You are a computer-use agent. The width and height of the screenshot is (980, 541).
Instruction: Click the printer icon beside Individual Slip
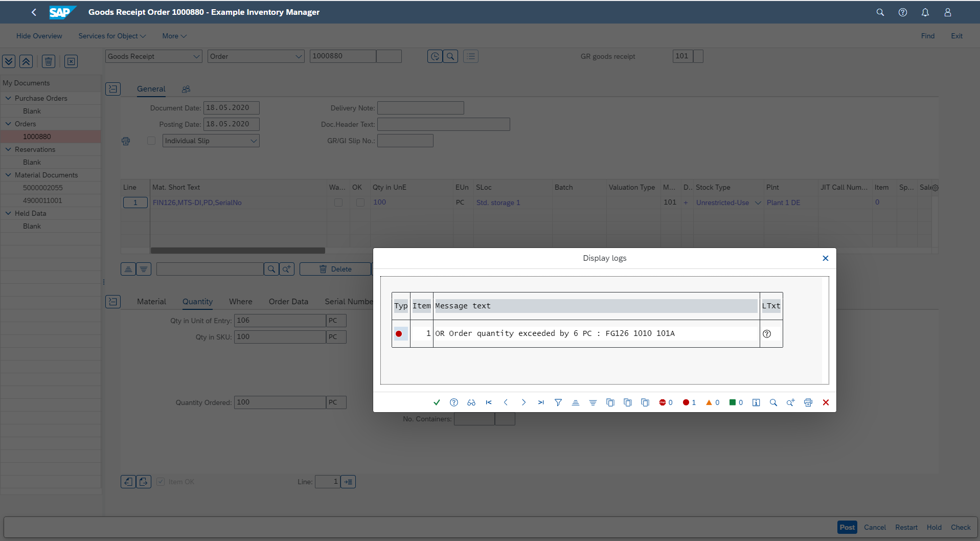coord(126,141)
